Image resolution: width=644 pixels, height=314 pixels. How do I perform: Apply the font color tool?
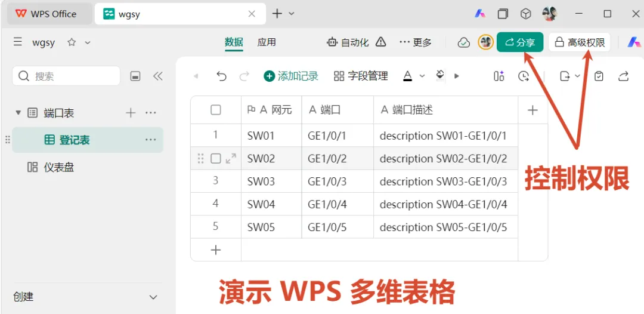point(407,76)
